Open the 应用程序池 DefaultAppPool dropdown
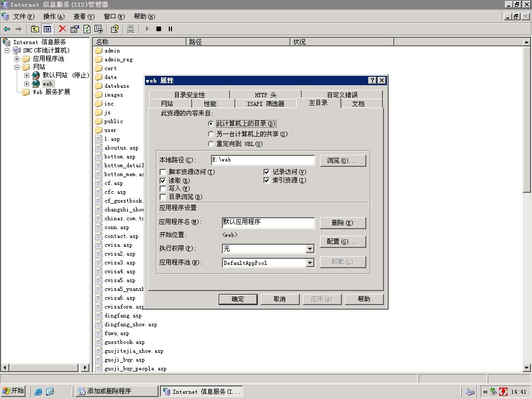The height and width of the screenshot is (399, 532). (x=310, y=263)
